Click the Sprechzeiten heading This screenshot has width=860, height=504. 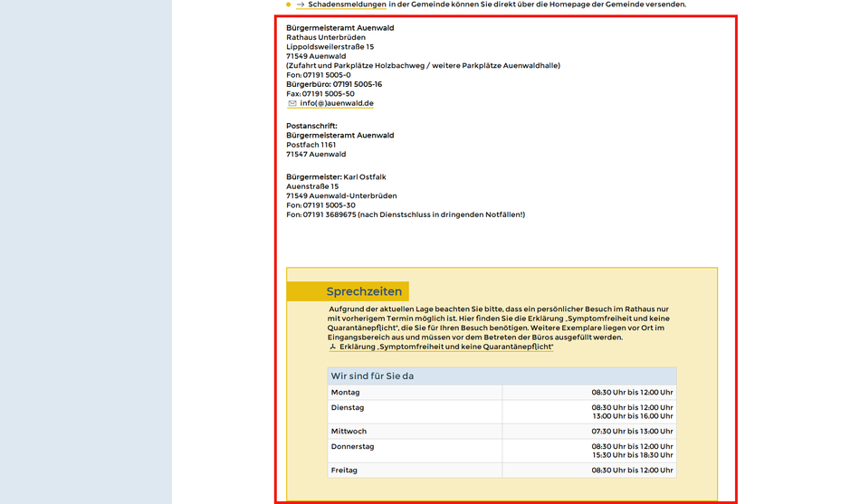[364, 291]
